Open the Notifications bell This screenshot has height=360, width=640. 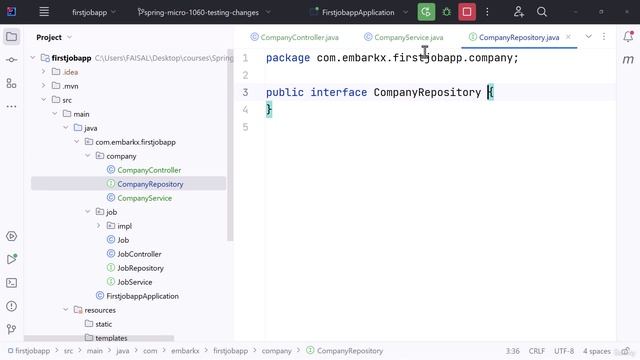coord(628,37)
